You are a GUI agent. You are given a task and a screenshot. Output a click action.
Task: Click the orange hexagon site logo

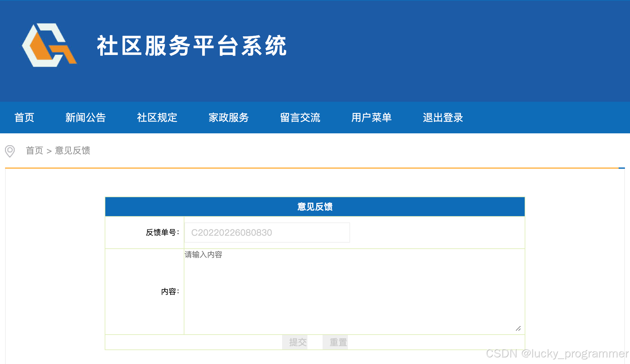[x=49, y=45]
